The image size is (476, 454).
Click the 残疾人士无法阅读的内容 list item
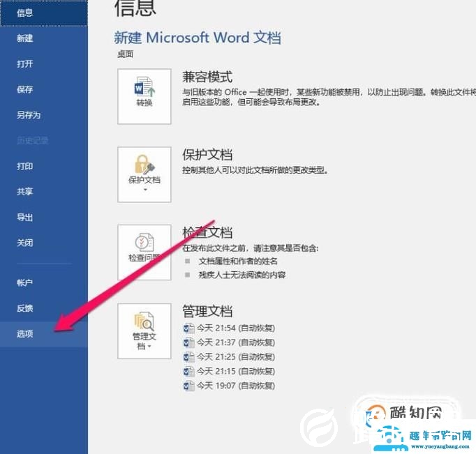[x=242, y=275]
